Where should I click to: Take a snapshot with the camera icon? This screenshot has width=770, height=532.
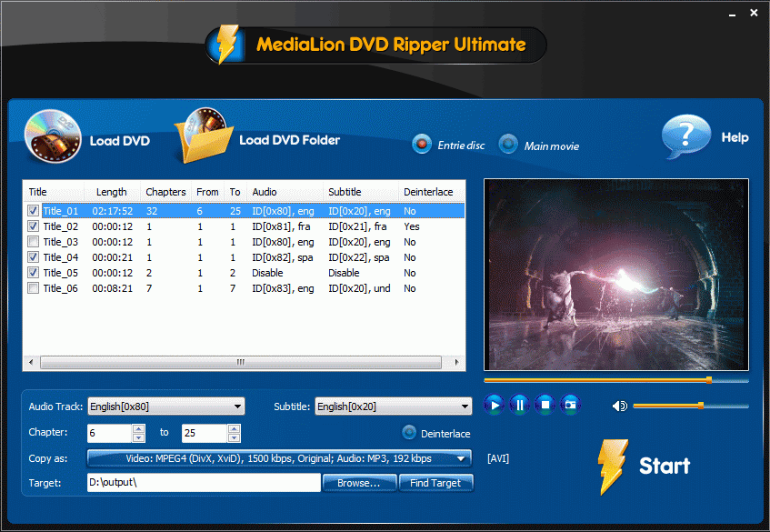pos(571,406)
